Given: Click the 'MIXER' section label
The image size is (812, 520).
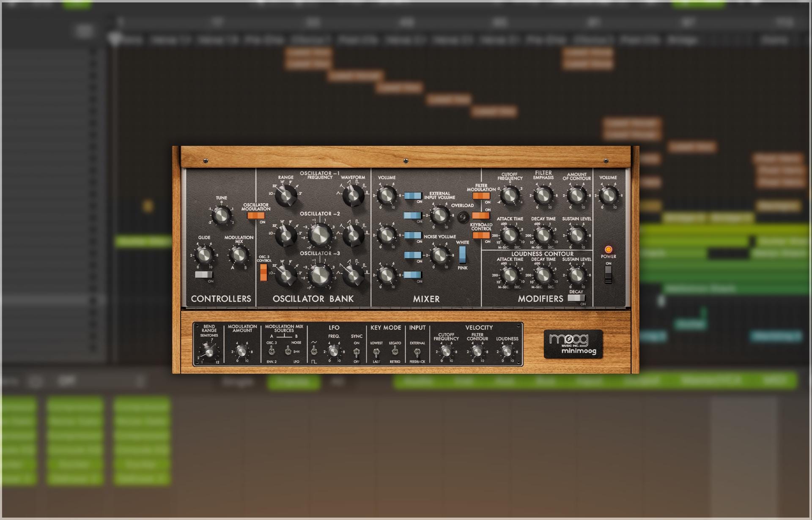Looking at the screenshot, I should [x=426, y=299].
